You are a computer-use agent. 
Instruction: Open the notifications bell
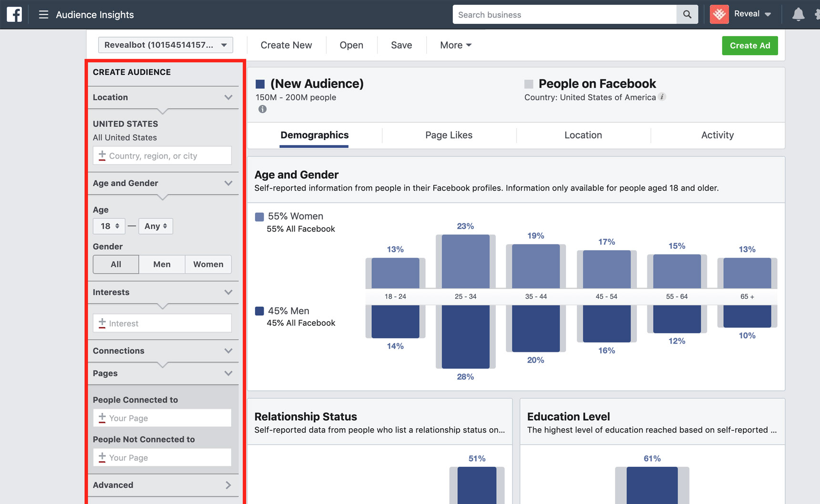tap(798, 14)
